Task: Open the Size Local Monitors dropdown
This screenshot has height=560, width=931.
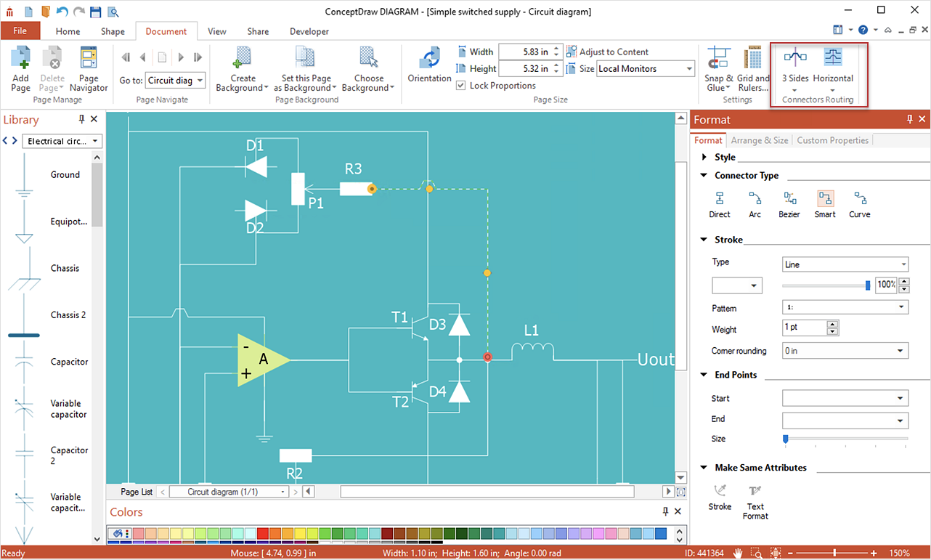Action: click(645, 69)
